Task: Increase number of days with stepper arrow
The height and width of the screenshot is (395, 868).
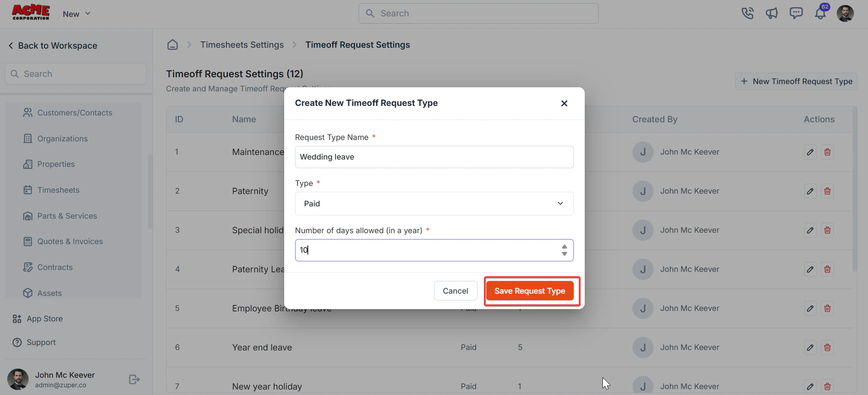Action: tap(564, 247)
